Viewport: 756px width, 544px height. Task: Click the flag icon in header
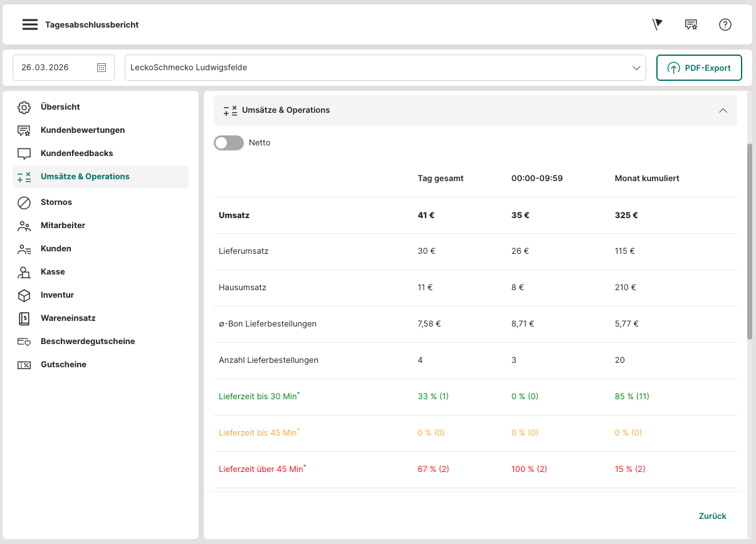tap(657, 24)
